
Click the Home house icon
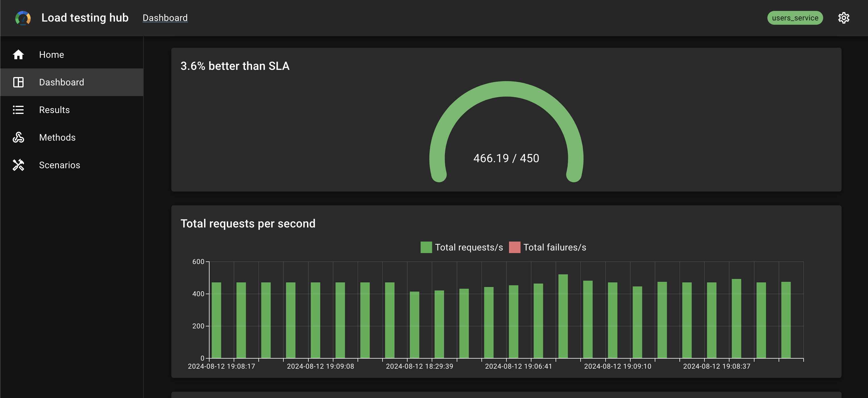(18, 55)
